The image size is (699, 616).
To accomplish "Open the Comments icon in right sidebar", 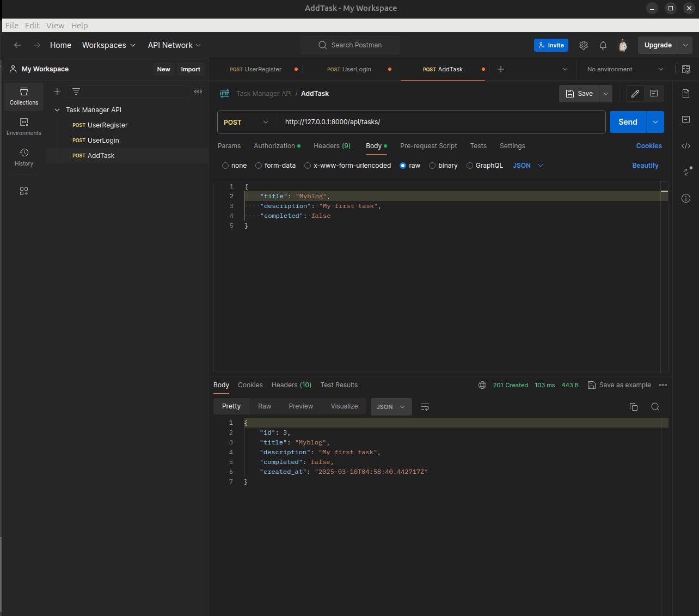I will (686, 119).
